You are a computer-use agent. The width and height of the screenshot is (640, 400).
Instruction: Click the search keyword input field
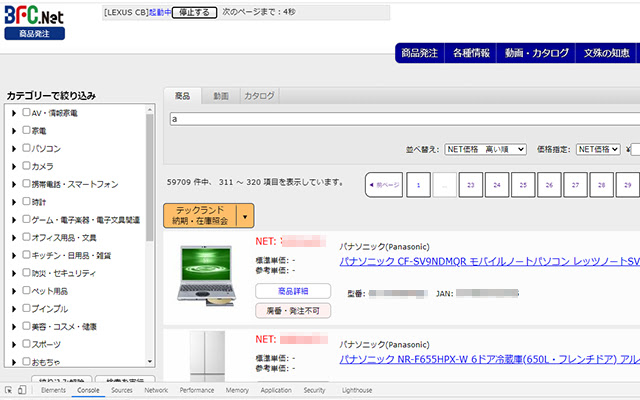pyautogui.click(x=404, y=119)
